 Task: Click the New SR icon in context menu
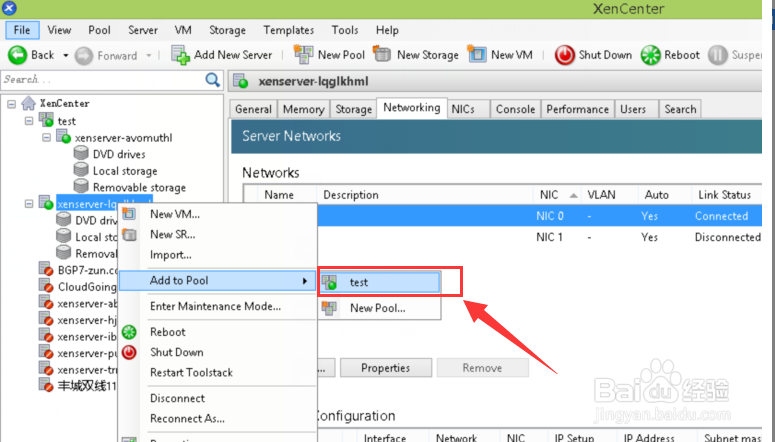coord(129,234)
